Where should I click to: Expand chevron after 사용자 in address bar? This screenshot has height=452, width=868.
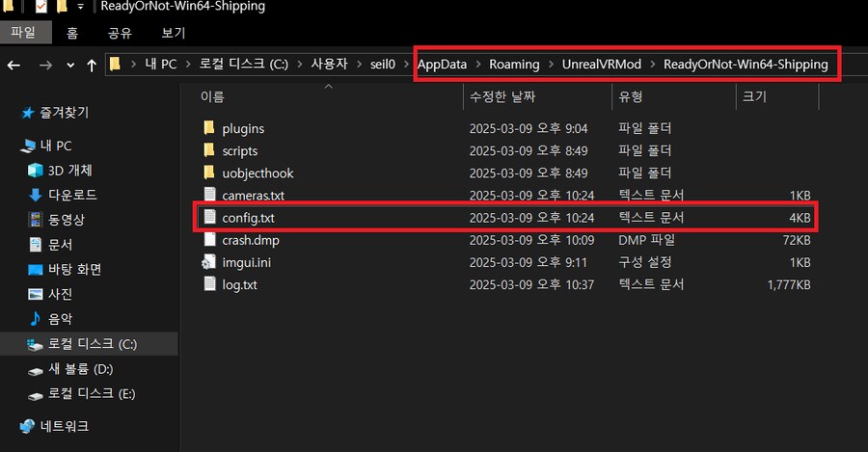pyautogui.click(x=360, y=65)
